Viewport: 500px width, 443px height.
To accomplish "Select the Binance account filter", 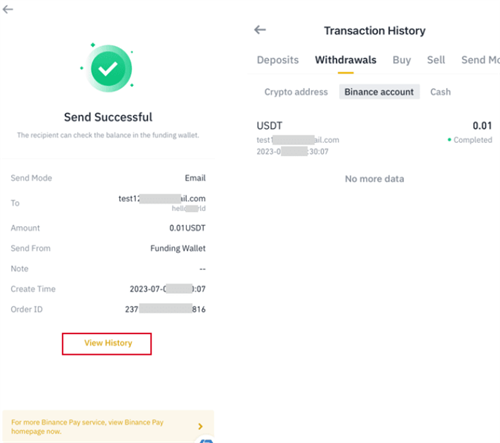I will tap(379, 92).
